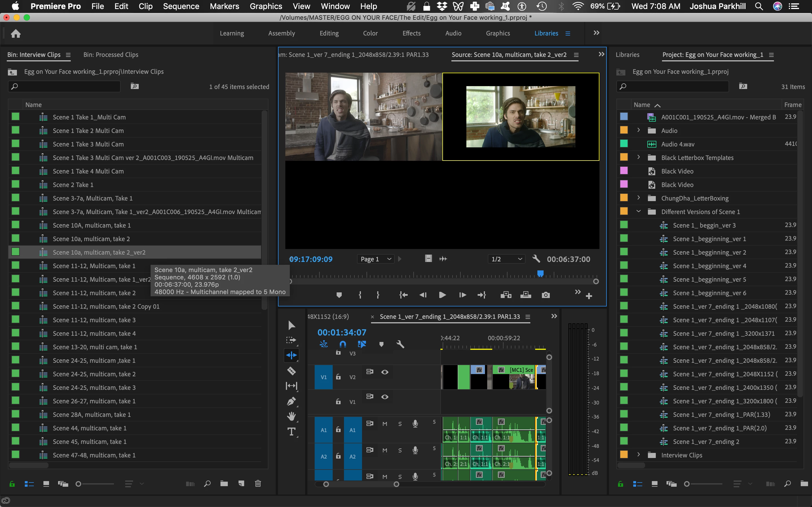This screenshot has width=812, height=507.
Task: Select Scene 13-20, multi cam, take 1
Action: click(x=95, y=347)
